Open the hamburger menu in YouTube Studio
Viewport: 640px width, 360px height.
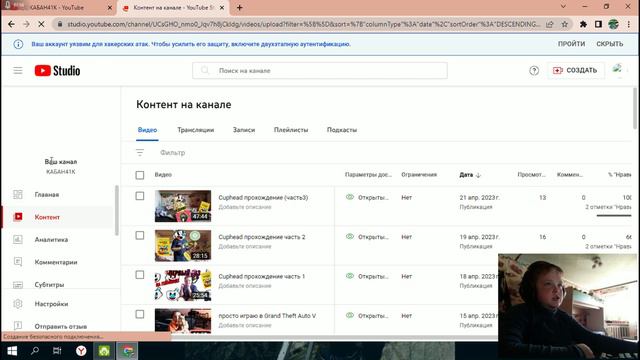(18, 71)
